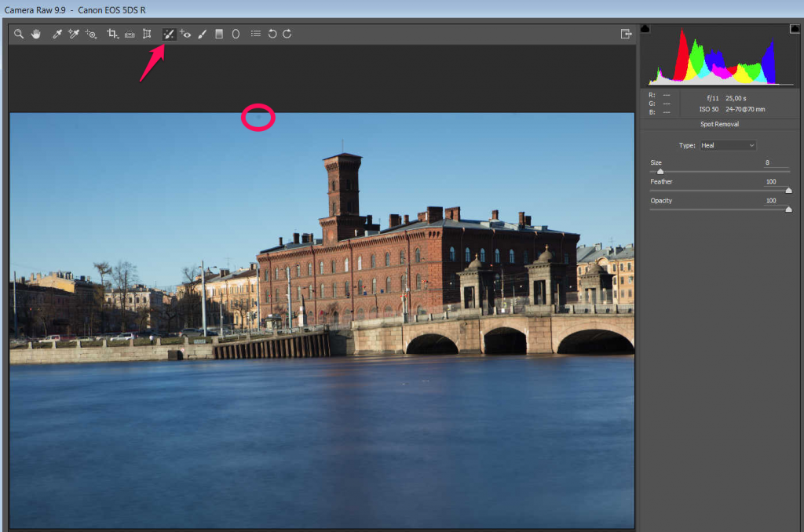Screen dimensions: 804x532
Task: Click the Spot Removal tool
Action: 168,35
